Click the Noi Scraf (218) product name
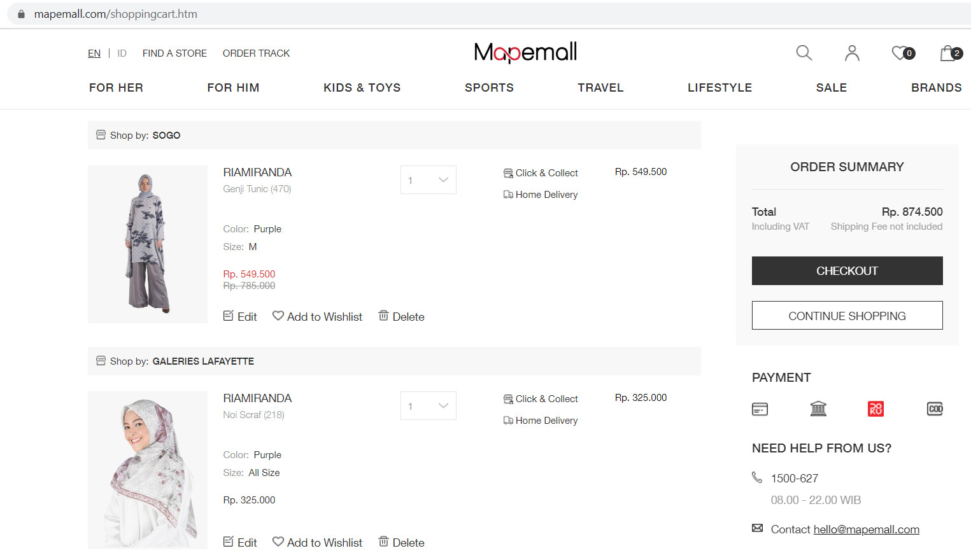971x560 pixels. [x=253, y=415]
